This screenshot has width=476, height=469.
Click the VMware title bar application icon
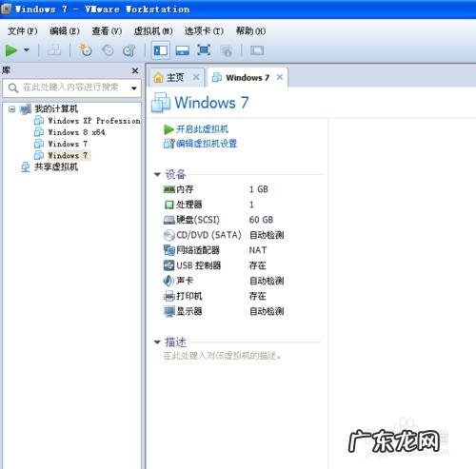point(7,9)
